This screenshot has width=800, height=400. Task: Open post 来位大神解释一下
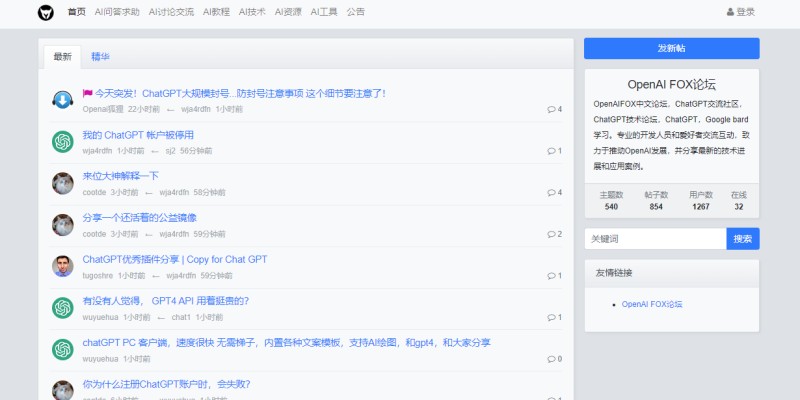[120, 176]
